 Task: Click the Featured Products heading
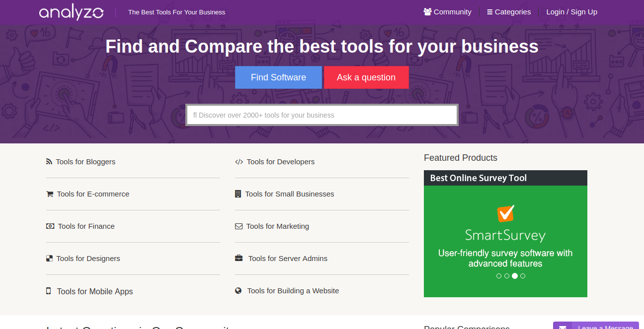(x=461, y=158)
